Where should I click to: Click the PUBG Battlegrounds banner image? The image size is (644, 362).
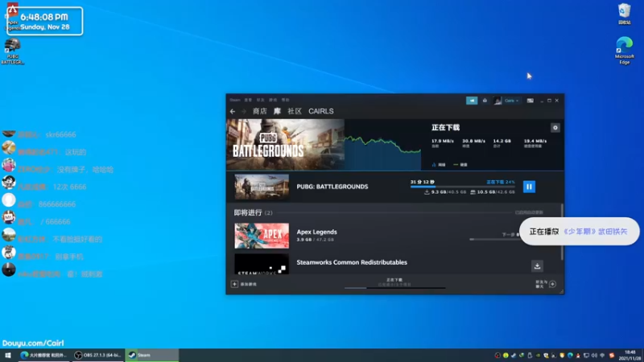286,145
